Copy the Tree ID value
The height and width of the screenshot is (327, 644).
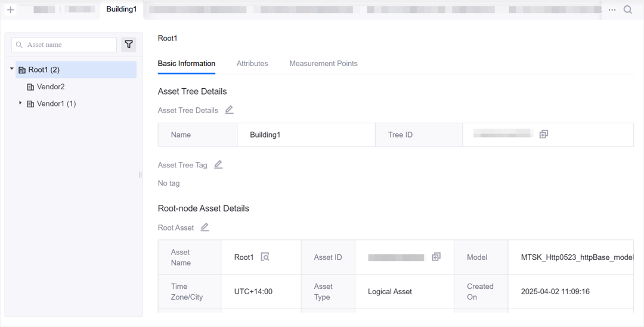pyautogui.click(x=543, y=135)
